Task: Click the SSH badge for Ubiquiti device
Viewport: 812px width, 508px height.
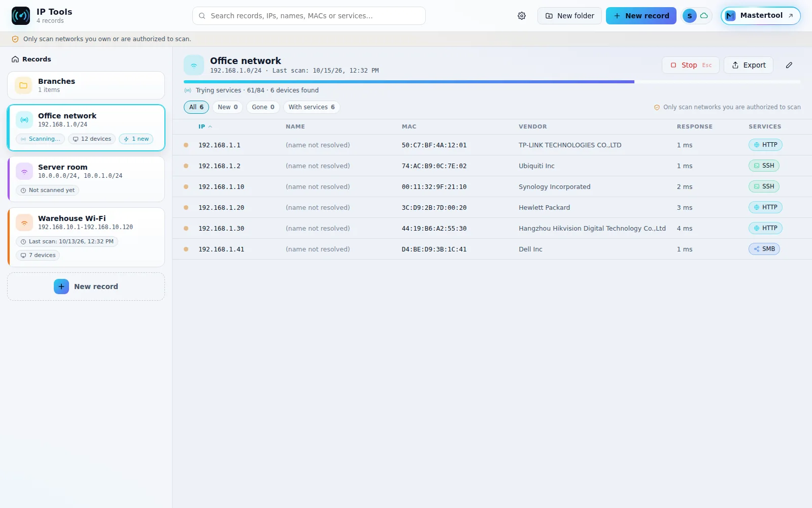Action: pos(764,166)
